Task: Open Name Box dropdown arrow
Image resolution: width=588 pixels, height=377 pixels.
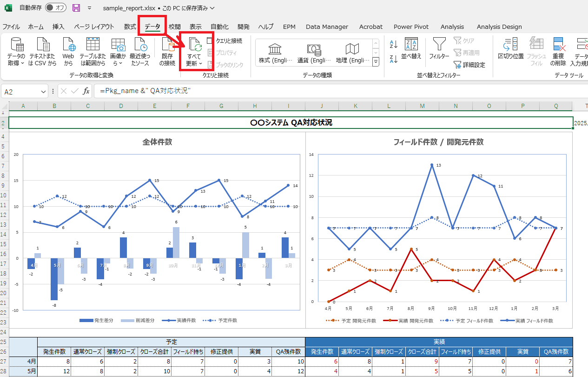Action: point(44,92)
